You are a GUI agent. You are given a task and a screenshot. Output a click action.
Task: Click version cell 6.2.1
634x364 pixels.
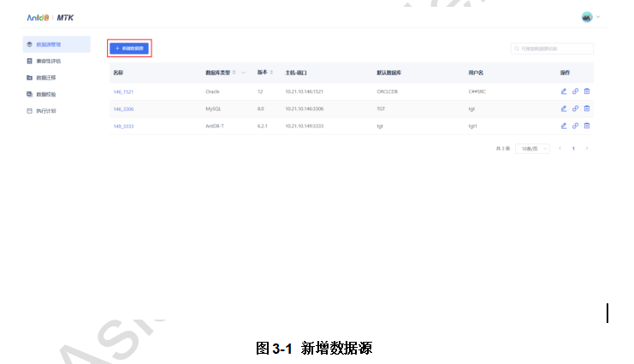pos(262,126)
